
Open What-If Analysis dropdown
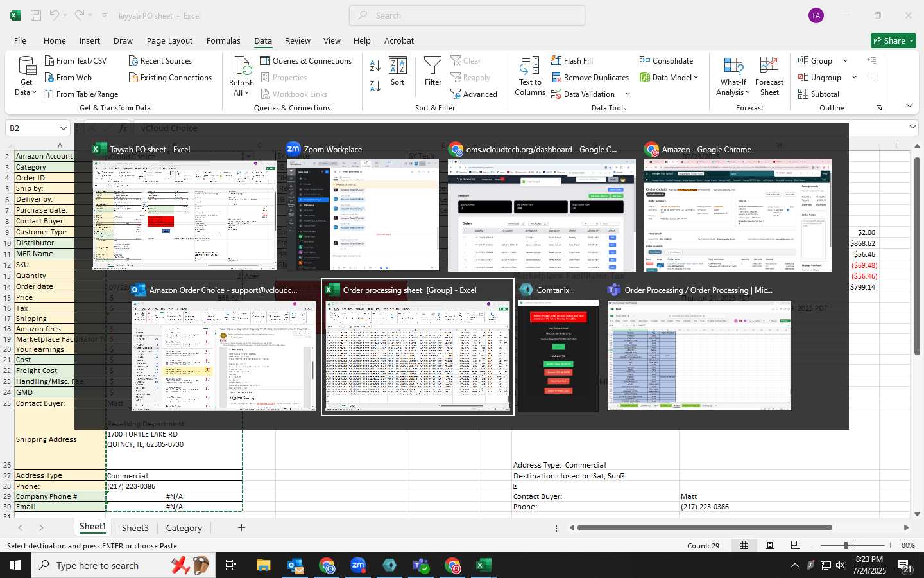(x=733, y=76)
